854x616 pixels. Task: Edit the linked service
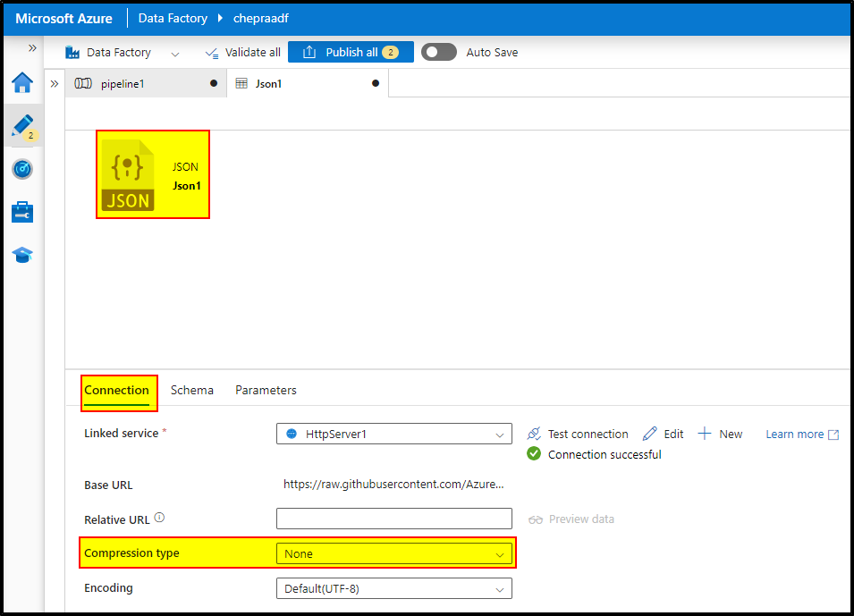663,435
